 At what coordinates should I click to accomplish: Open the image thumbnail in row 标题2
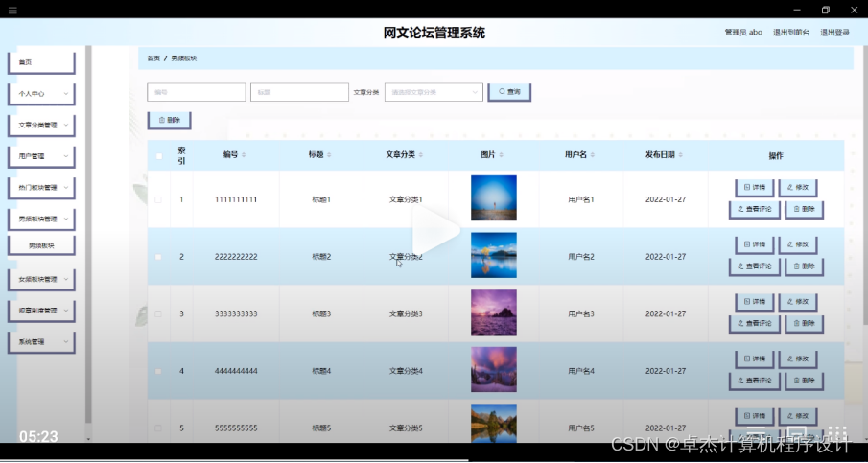(x=494, y=255)
